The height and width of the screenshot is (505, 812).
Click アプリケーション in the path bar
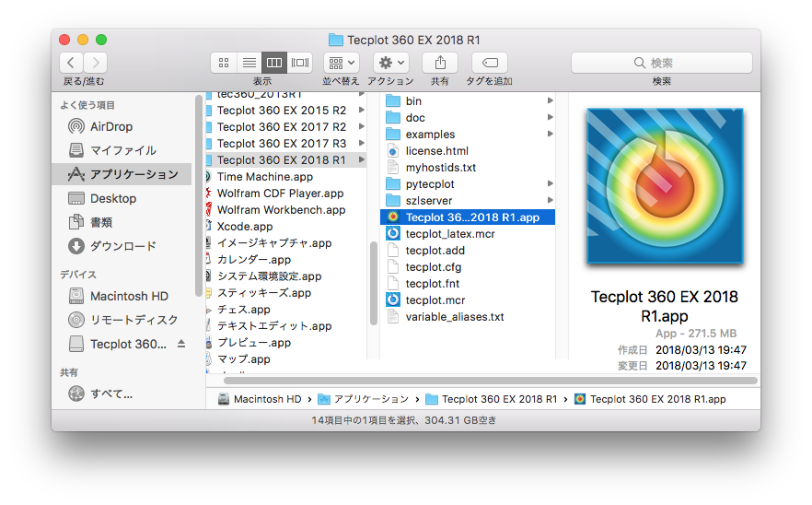363,399
